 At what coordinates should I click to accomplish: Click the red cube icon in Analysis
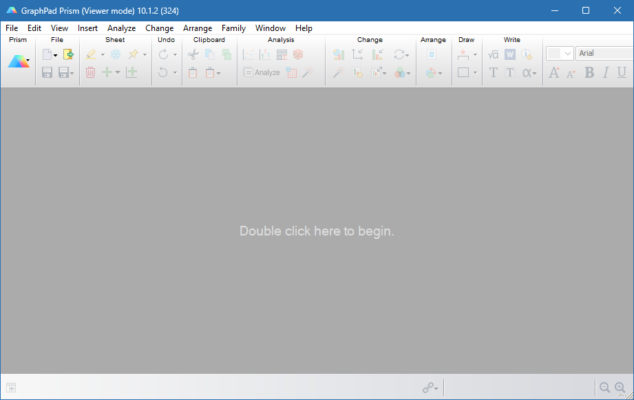click(x=298, y=54)
